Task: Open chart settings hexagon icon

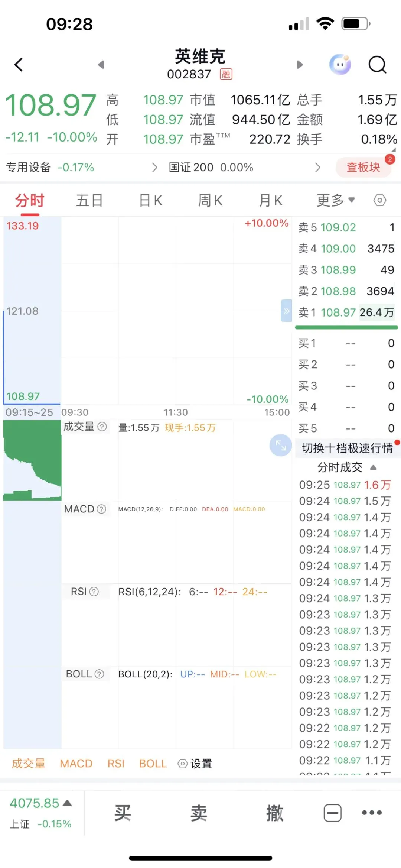Action: 380,201
